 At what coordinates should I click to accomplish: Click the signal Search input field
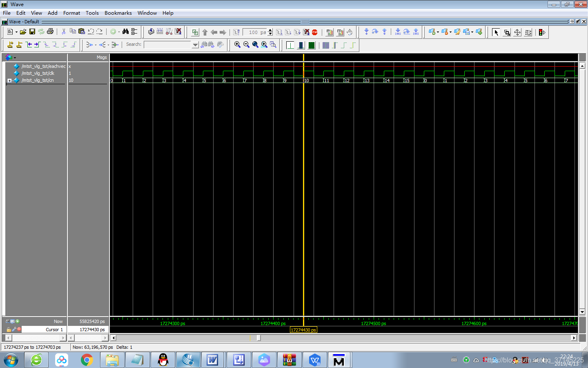[x=168, y=45]
